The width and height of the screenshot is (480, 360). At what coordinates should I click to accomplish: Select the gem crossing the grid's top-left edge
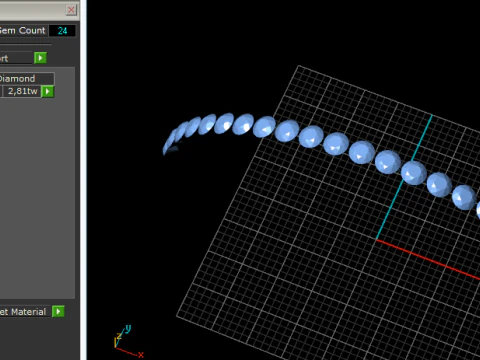click(x=264, y=127)
